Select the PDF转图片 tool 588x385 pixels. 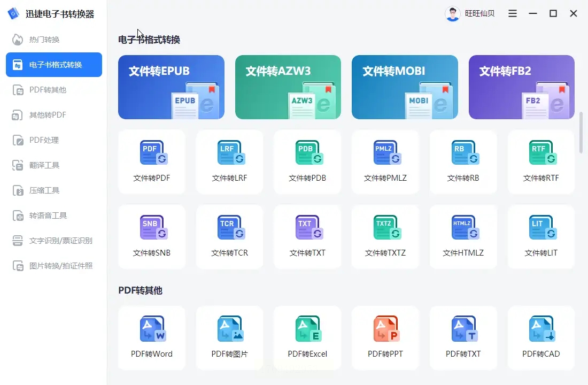point(229,338)
